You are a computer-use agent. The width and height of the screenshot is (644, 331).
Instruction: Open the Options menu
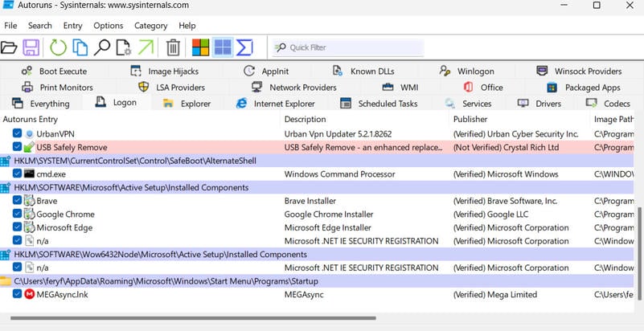point(109,26)
